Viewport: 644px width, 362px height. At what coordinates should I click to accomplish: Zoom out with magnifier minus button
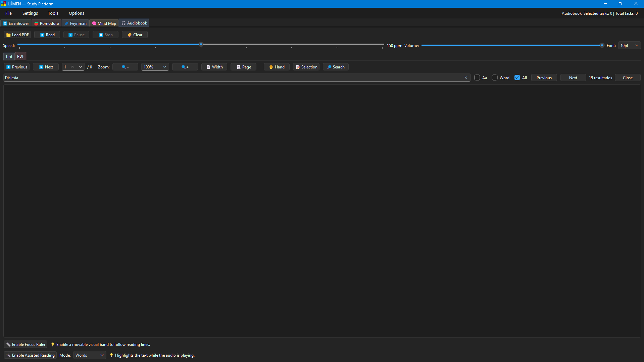pos(125,67)
